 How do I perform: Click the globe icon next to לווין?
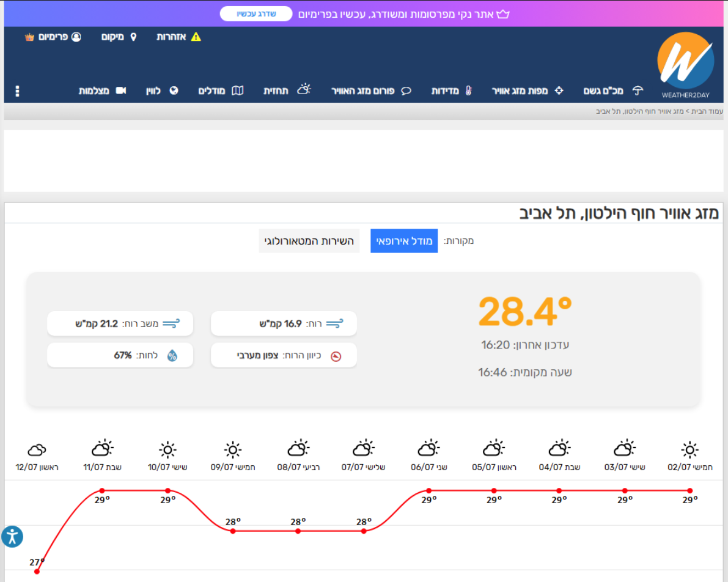pyautogui.click(x=174, y=90)
